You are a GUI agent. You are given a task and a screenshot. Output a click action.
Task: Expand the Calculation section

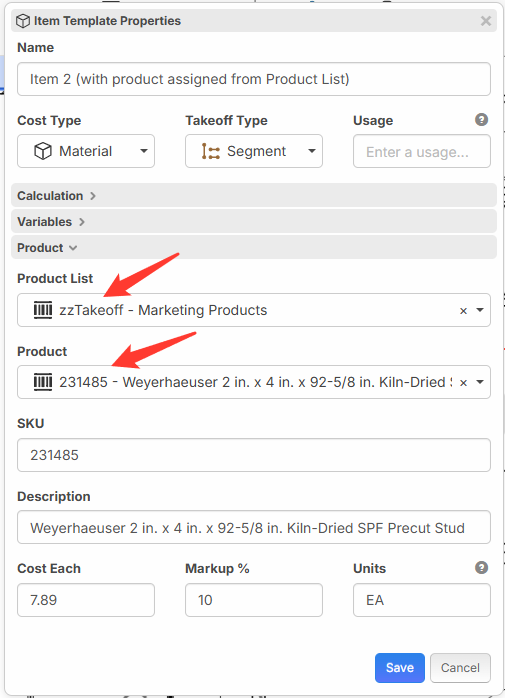click(254, 195)
